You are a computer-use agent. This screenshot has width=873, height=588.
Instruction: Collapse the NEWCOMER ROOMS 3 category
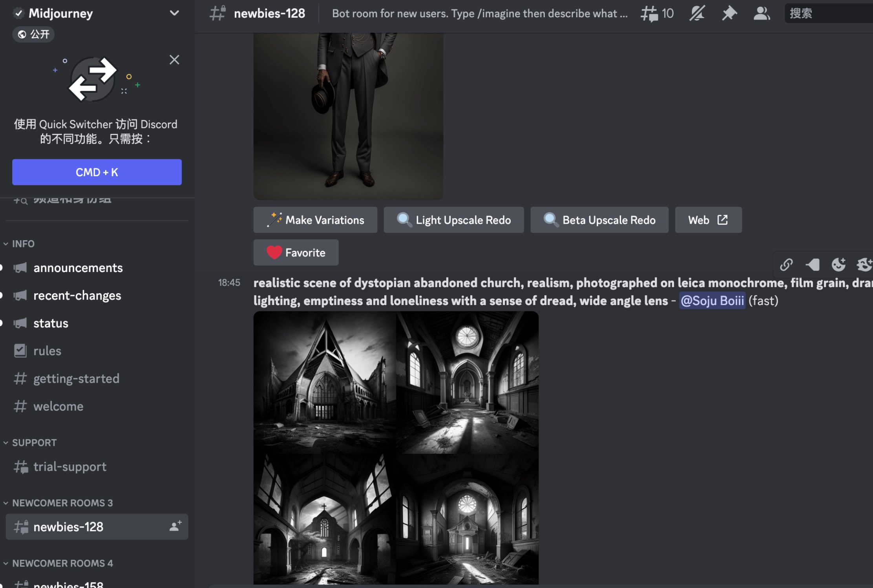click(x=62, y=503)
